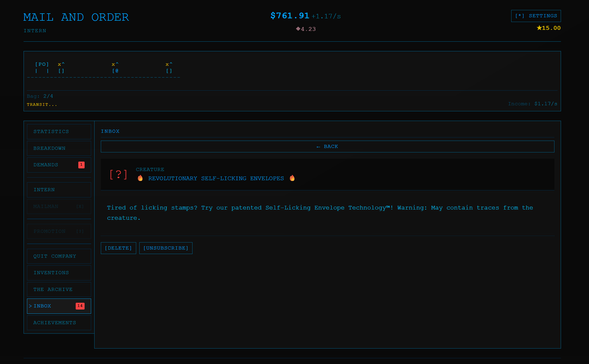589x364 pixels.
Task: Click the gold star 15.00 counter
Action: coord(549,28)
